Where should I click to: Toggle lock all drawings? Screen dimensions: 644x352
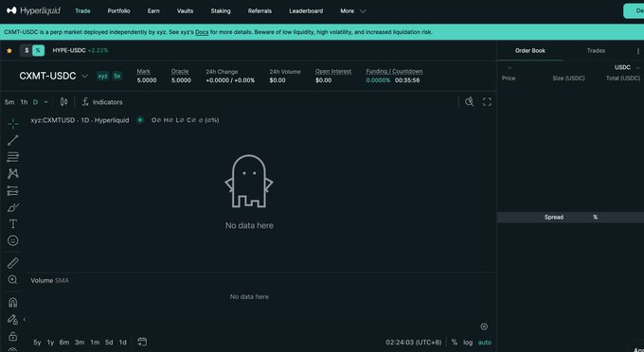tap(12, 336)
